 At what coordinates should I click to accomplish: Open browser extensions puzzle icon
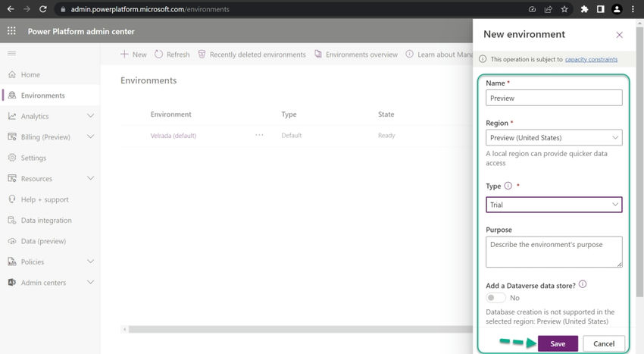pyautogui.click(x=584, y=9)
